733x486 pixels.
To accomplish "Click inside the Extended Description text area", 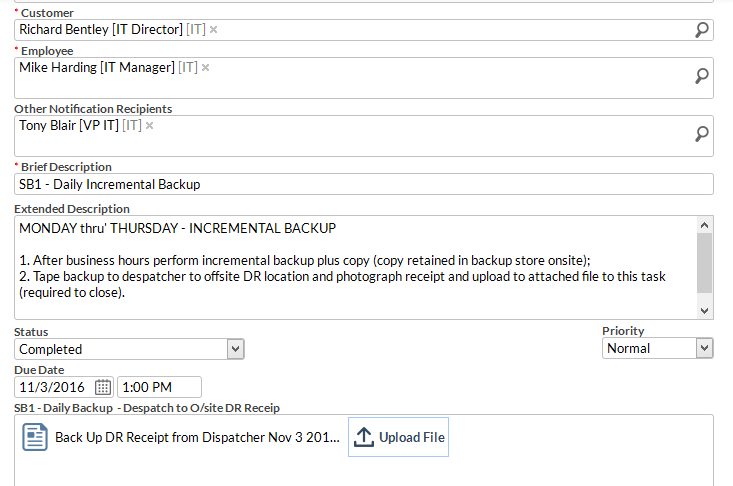I will click(x=355, y=267).
